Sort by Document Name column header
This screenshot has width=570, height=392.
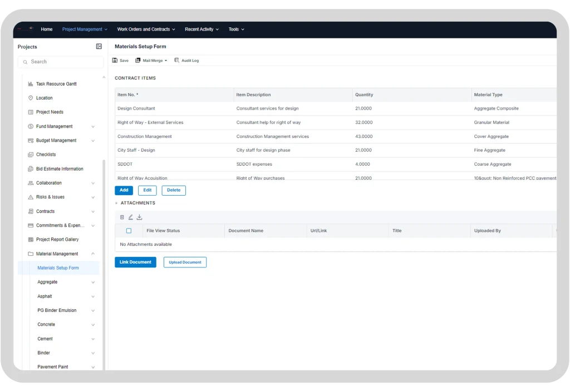coord(266,231)
